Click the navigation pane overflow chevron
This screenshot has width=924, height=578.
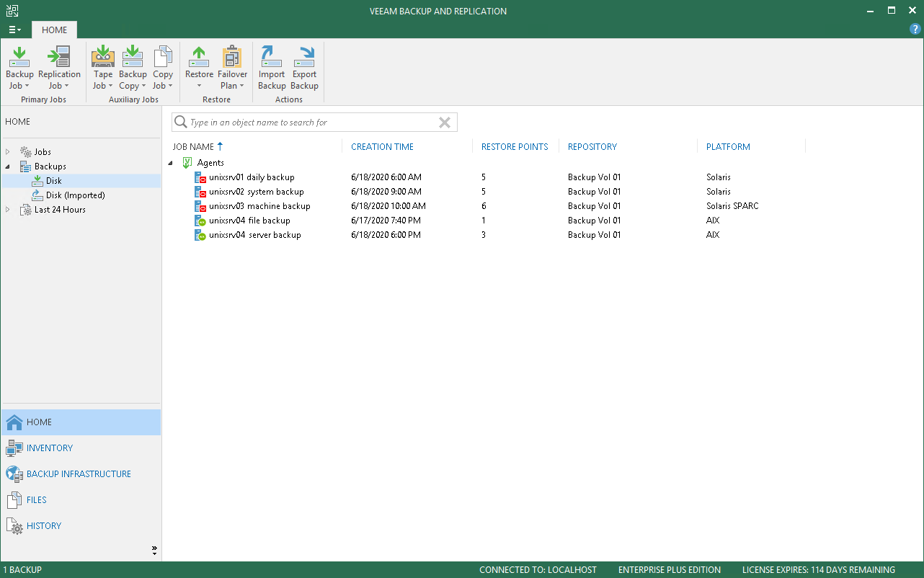154,551
